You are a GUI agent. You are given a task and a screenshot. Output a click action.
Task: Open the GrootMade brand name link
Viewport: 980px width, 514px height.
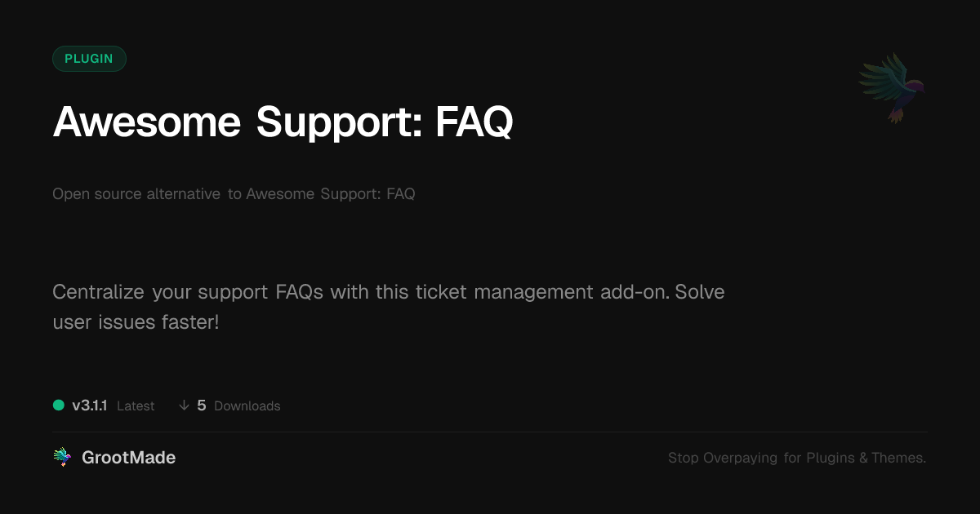click(128, 458)
